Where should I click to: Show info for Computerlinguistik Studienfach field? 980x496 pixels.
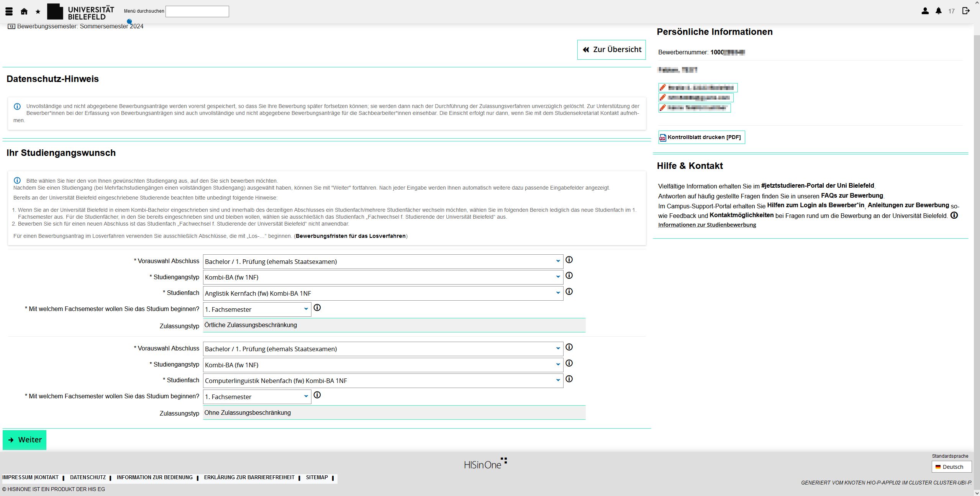click(569, 379)
